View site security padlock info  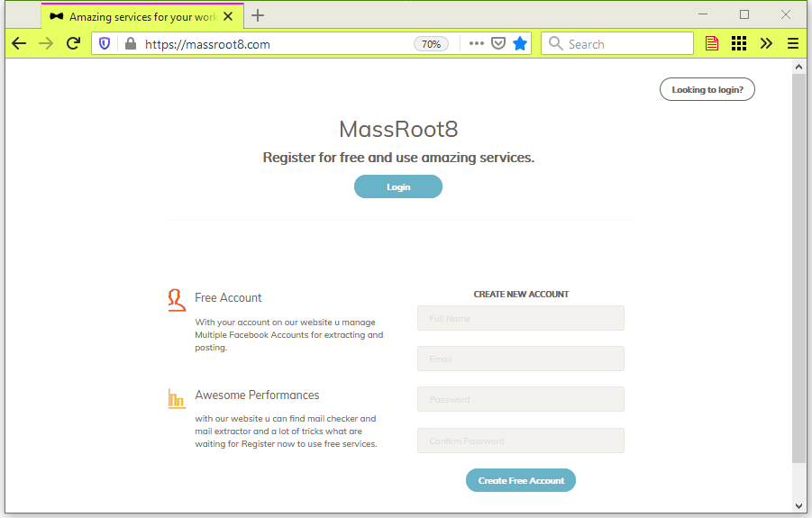tap(131, 44)
